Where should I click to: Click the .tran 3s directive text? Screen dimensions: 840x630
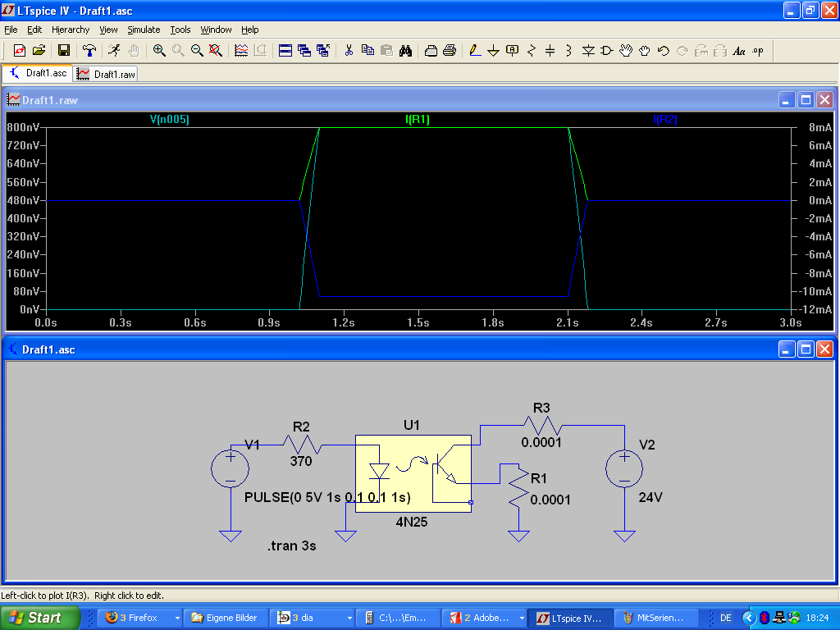click(292, 546)
